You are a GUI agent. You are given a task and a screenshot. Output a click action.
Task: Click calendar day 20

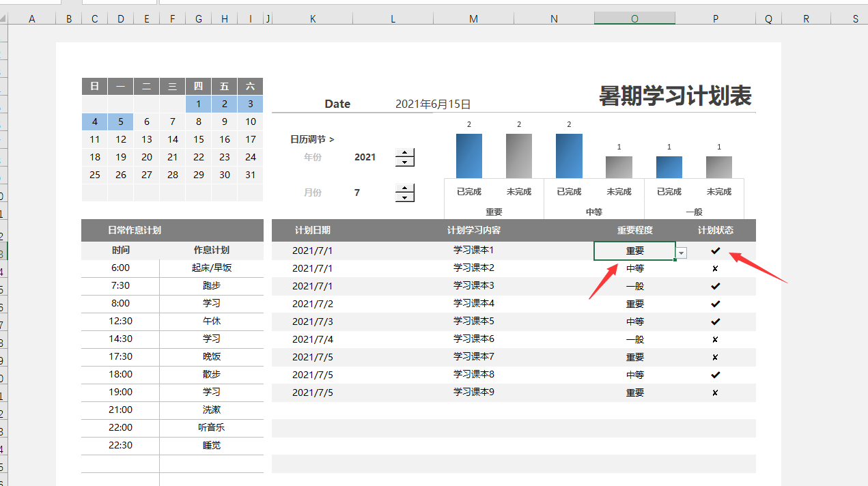click(147, 157)
